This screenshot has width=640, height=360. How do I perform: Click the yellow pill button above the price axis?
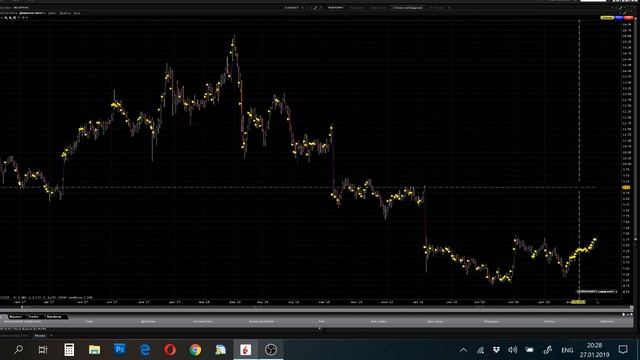[x=607, y=18]
